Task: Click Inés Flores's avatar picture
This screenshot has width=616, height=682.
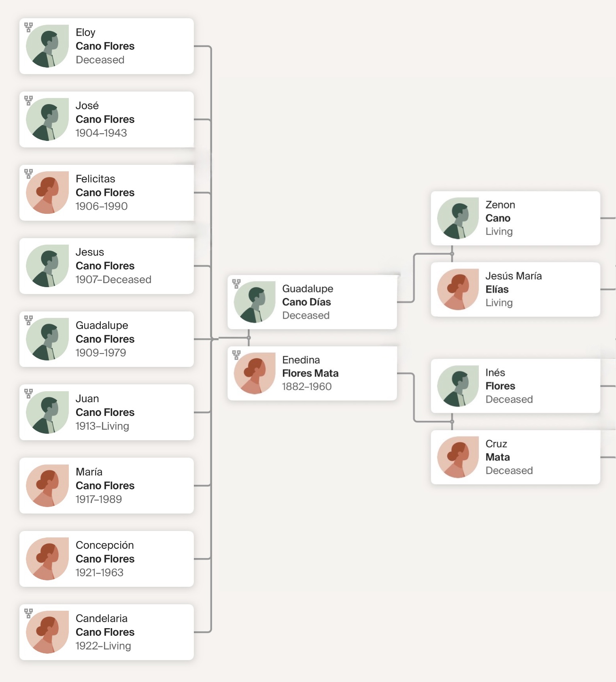Action: [458, 386]
